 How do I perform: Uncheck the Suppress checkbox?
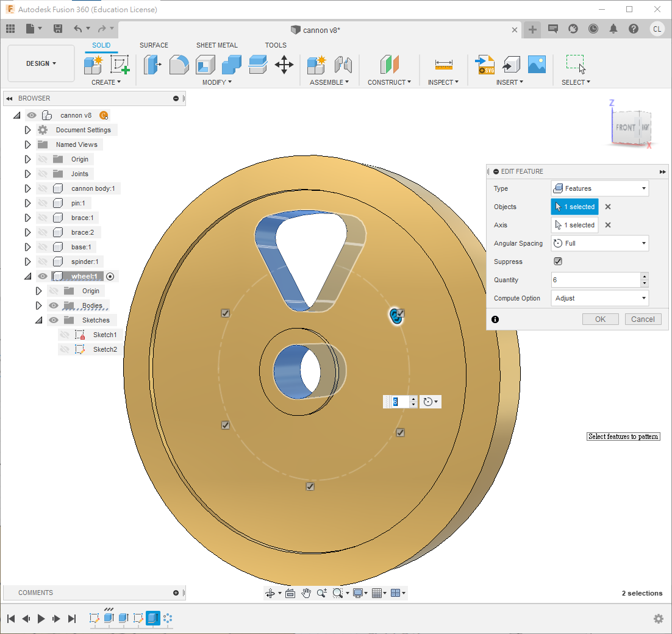(557, 262)
